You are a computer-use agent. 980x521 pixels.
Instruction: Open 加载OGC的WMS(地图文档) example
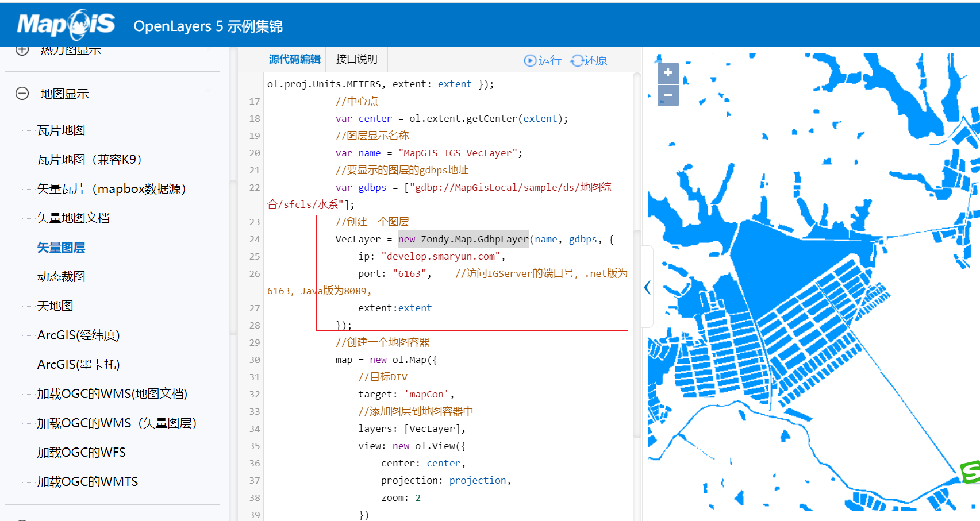pyautogui.click(x=112, y=394)
